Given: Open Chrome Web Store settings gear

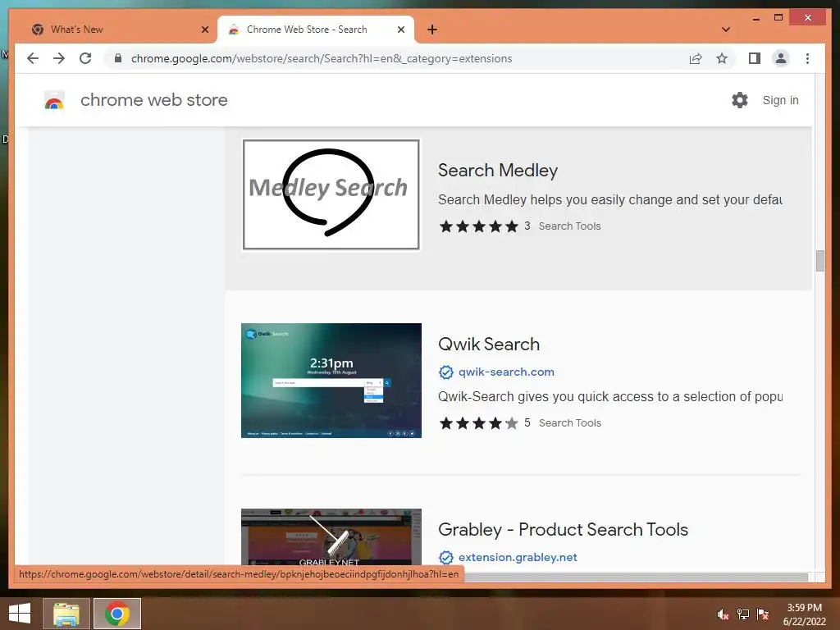Looking at the screenshot, I should [739, 100].
